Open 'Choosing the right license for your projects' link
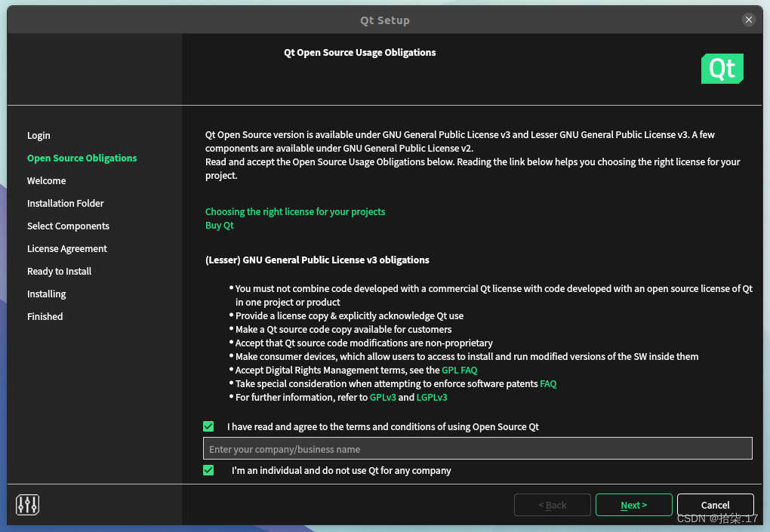 (x=295, y=211)
